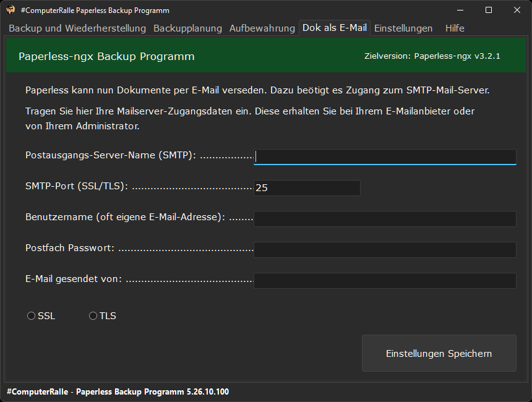
Task: Open the Backup und Wiederherstellung tab
Action: (x=77, y=28)
